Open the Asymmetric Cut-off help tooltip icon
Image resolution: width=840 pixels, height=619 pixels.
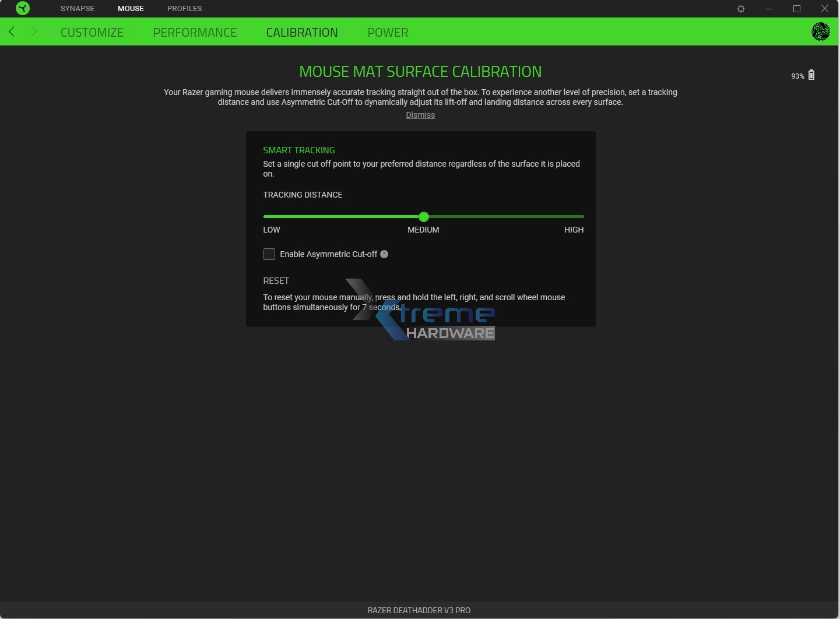pos(384,254)
